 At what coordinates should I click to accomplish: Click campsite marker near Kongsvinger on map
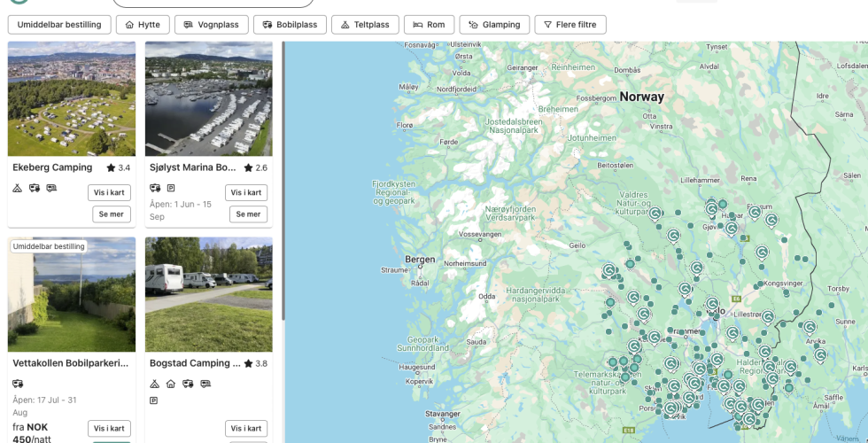point(762,253)
